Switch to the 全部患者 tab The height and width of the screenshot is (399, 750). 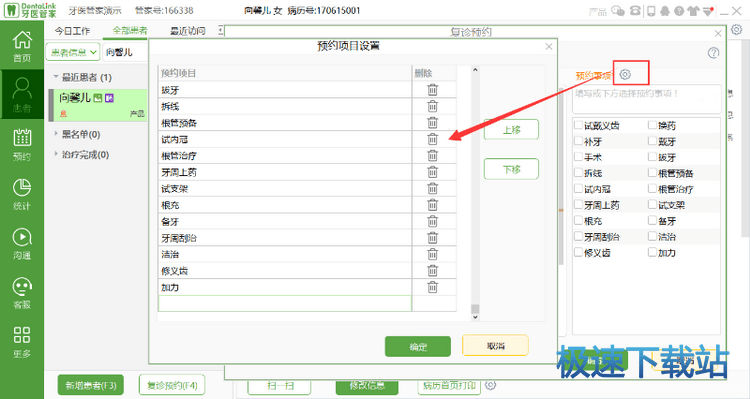pyautogui.click(x=130, y=31)
